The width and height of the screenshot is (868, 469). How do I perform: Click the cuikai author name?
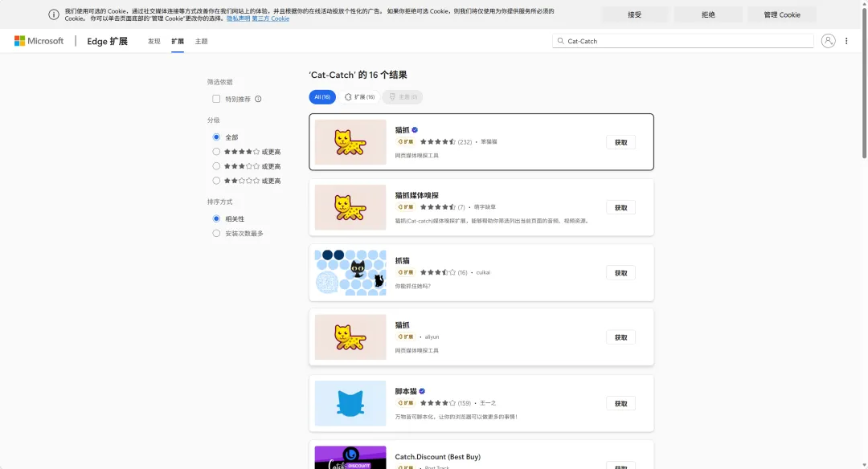click(x=483, y=272)
